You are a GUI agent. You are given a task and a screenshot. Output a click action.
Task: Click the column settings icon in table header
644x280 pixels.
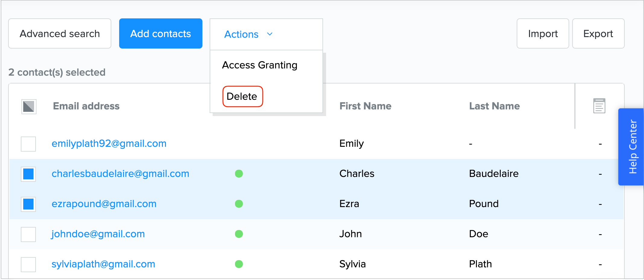[x=599, y=106]
